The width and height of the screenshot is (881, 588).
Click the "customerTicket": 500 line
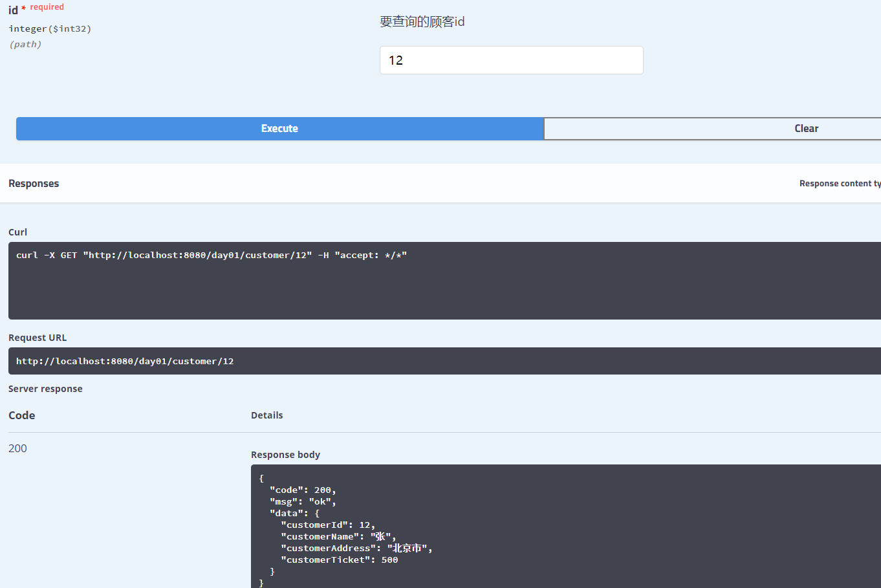[340, 560]
